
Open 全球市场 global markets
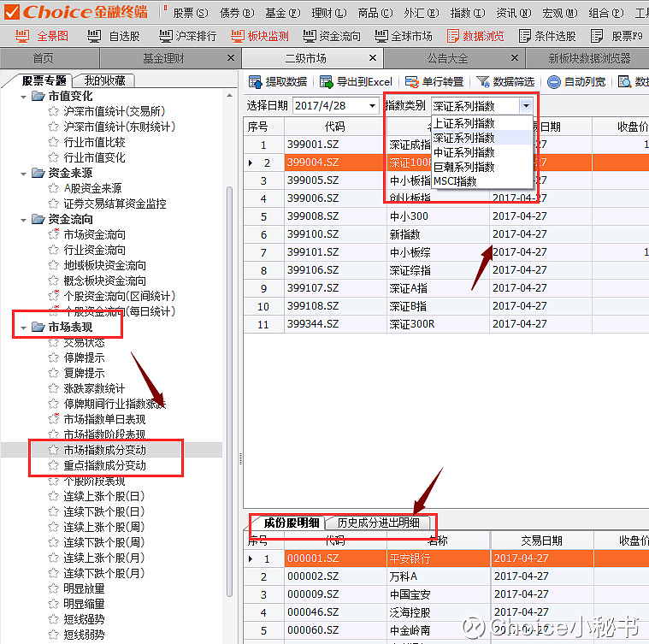coord(403,36)
